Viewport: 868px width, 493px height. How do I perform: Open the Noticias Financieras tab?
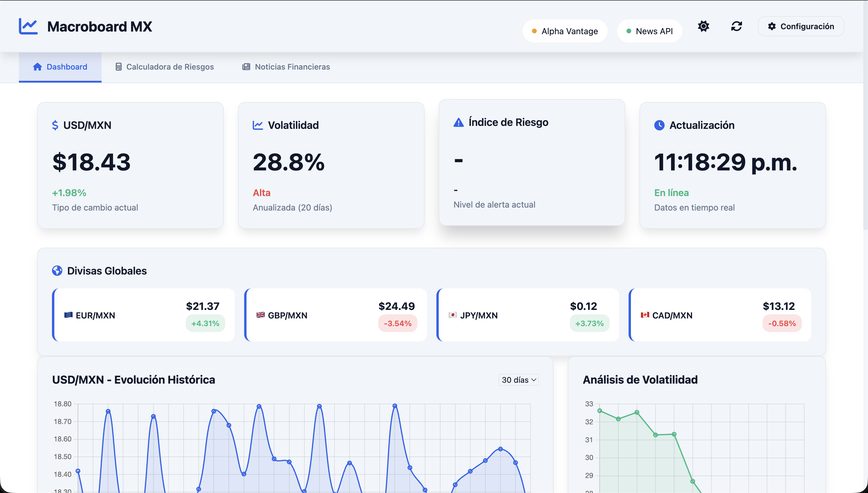click(x=286, y=67)
